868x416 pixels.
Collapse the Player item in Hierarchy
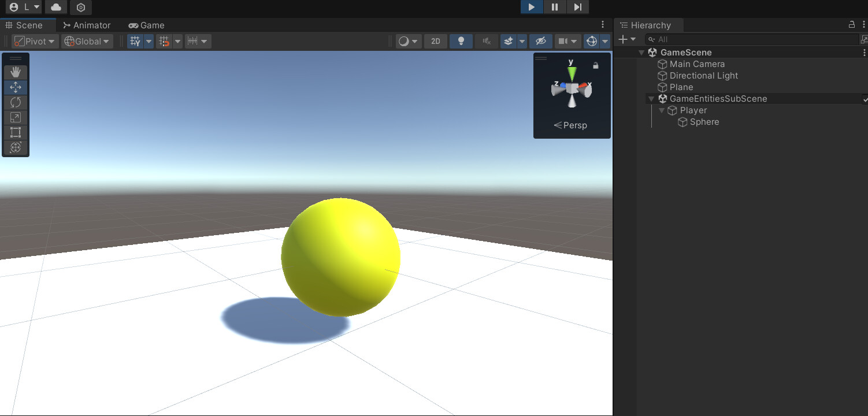point(661,110)
